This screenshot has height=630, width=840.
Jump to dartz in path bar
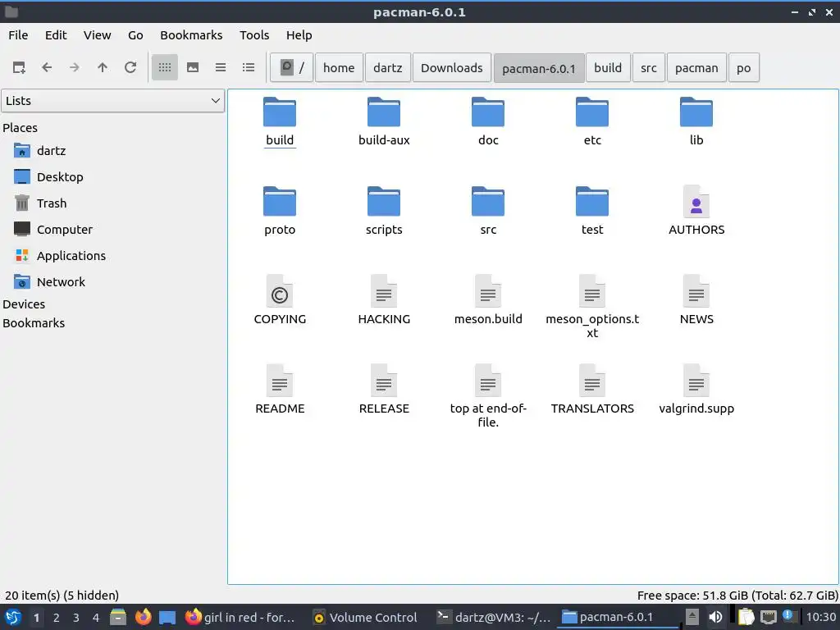pyautogui.click(x=388, y=67)
